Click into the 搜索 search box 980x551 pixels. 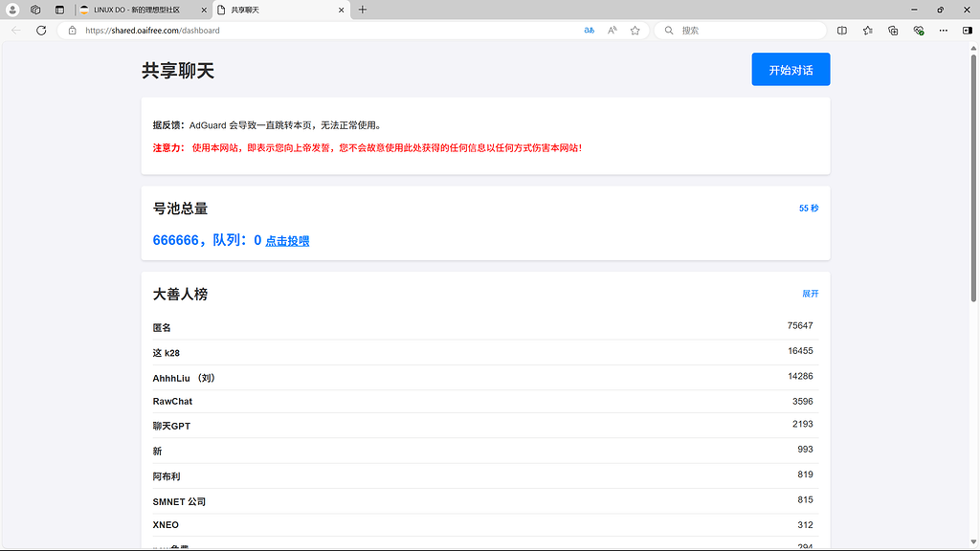741,30
